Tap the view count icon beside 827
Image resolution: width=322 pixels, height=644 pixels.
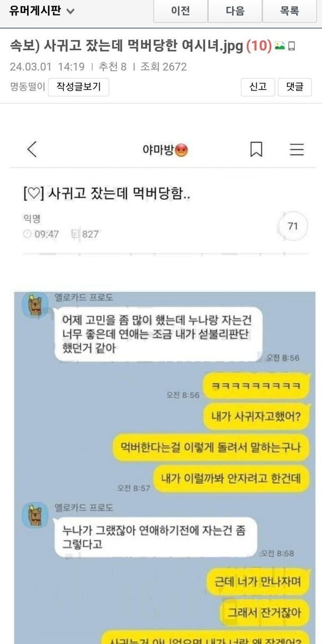[x=75, y=234]
